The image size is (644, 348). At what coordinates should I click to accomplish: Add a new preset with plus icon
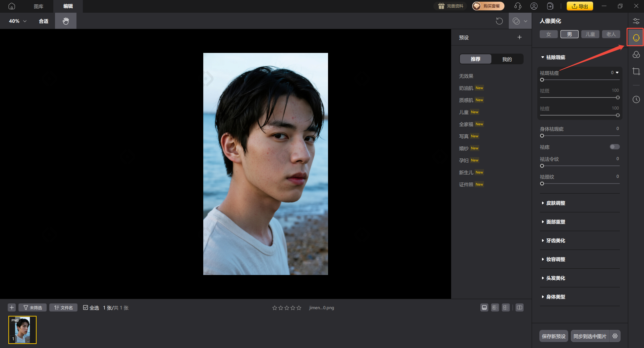coord(519,38)
